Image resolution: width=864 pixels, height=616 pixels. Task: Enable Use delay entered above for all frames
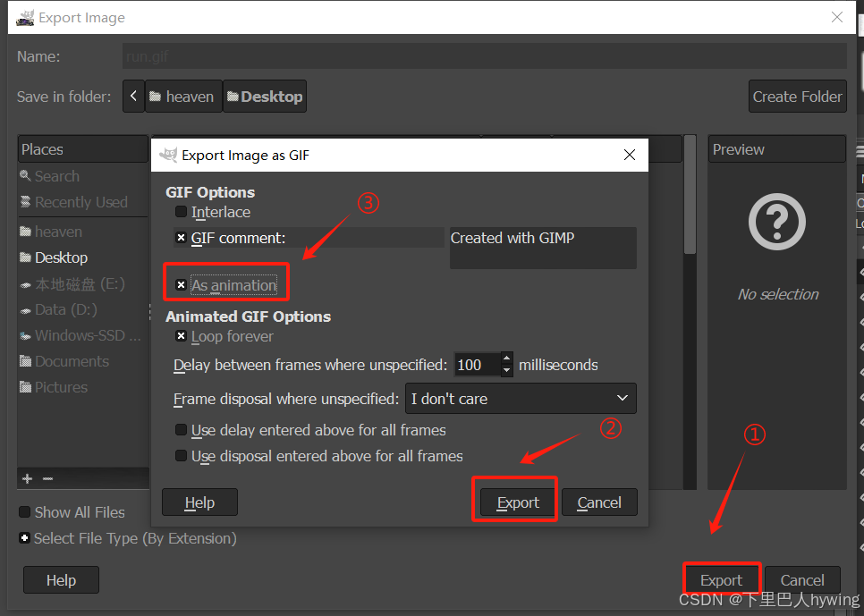coord(181,430)
